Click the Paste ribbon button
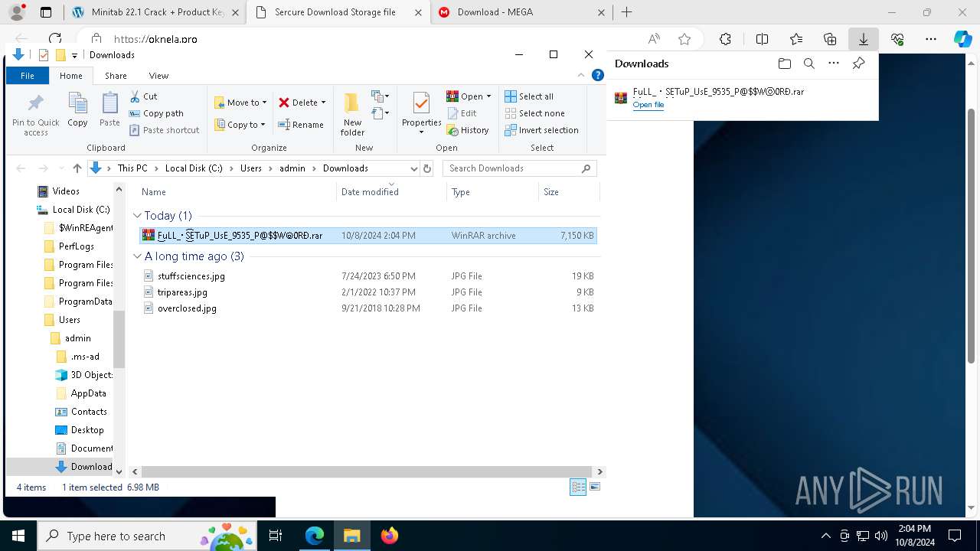980x551 pixels. (x=109, y=109)
